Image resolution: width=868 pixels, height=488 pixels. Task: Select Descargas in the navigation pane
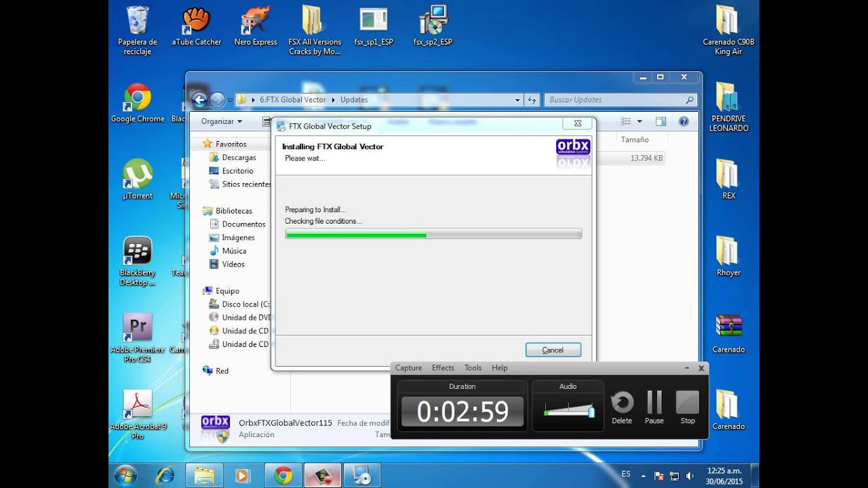(239, 157)
